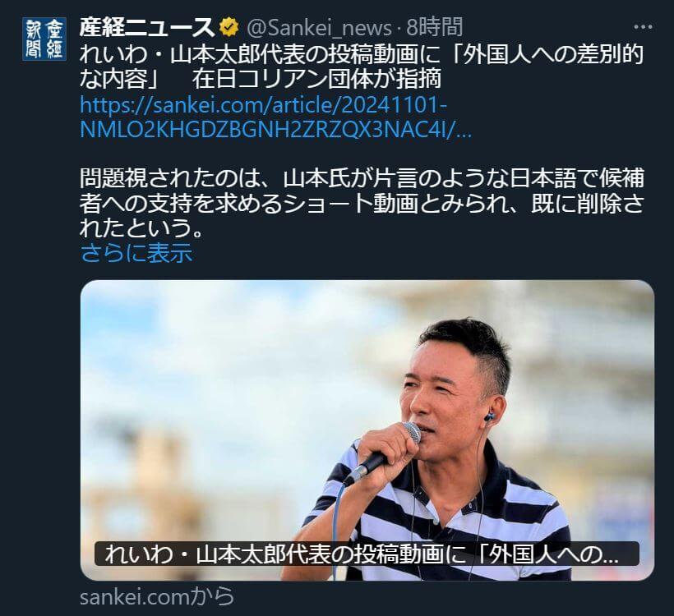
Task: Open the Sankei Shimbun profile avatar
Action: point(44,39)
